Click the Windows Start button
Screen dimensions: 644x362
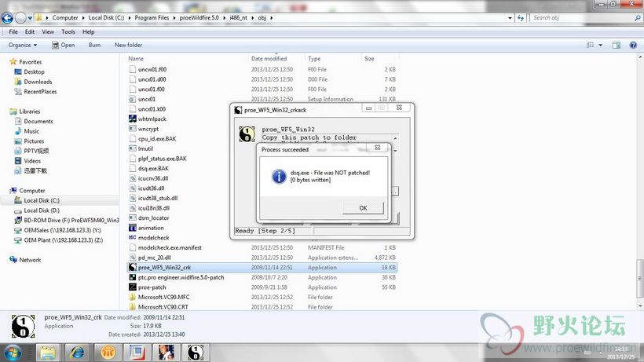point(13,353)
